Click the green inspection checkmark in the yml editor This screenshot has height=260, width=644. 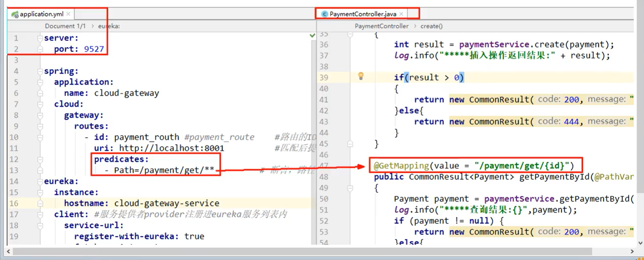312,36
